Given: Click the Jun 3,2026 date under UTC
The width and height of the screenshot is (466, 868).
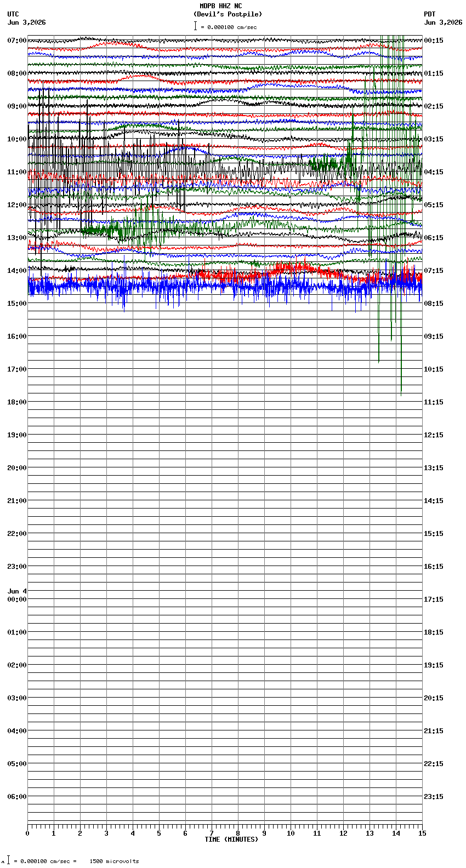Looking at the screenshot, I should [x=27, y=22].
